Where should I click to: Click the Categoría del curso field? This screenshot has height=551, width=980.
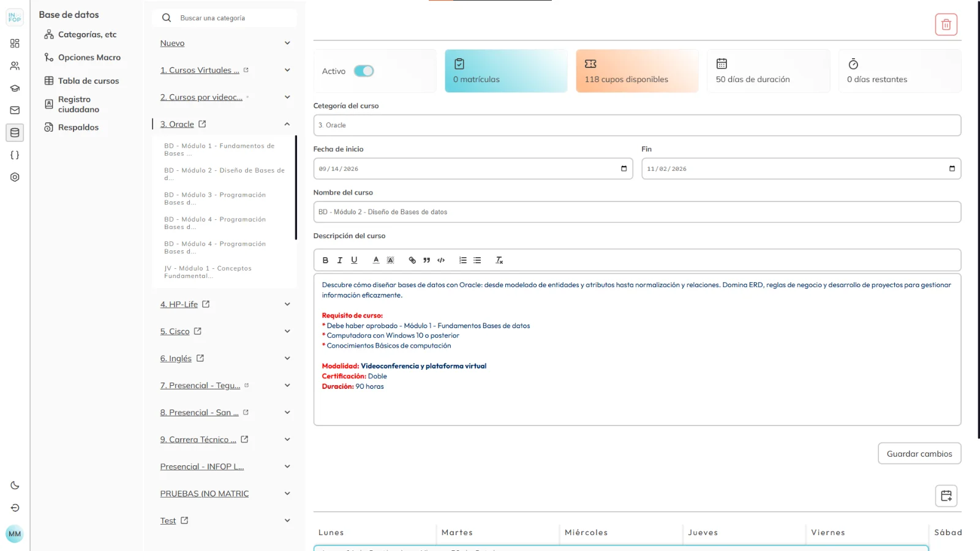[x=637, y=126]
